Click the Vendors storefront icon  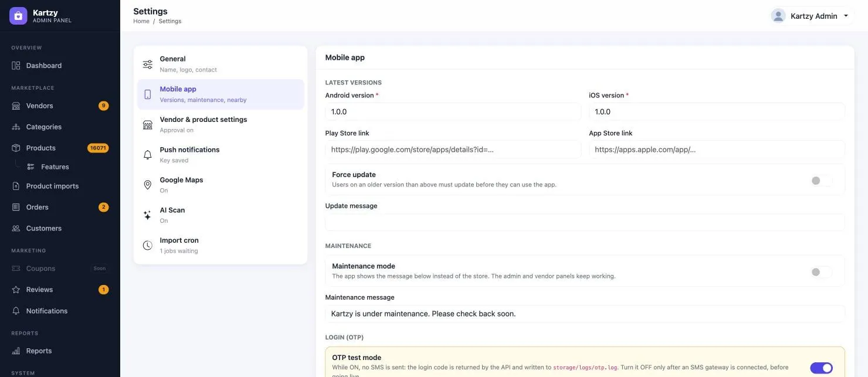(16, 106)
